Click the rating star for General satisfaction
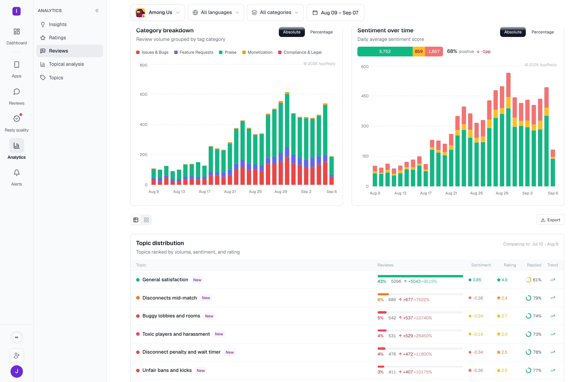588x382 pixels. click(499, 280)
